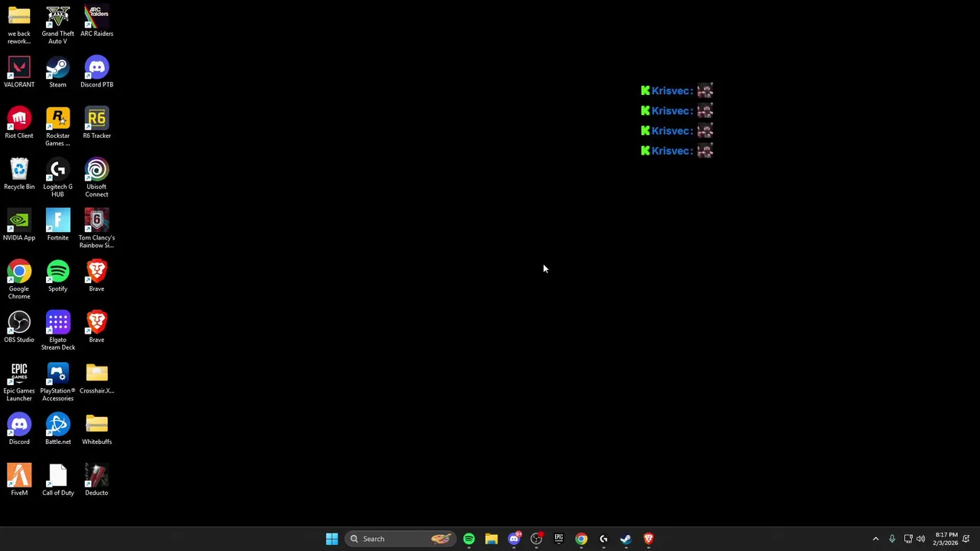This screenshot has width=980, height=551.
Task: Switch to Spotify in the taskbar
Action: pyautogui.click(x=469, y=539)
